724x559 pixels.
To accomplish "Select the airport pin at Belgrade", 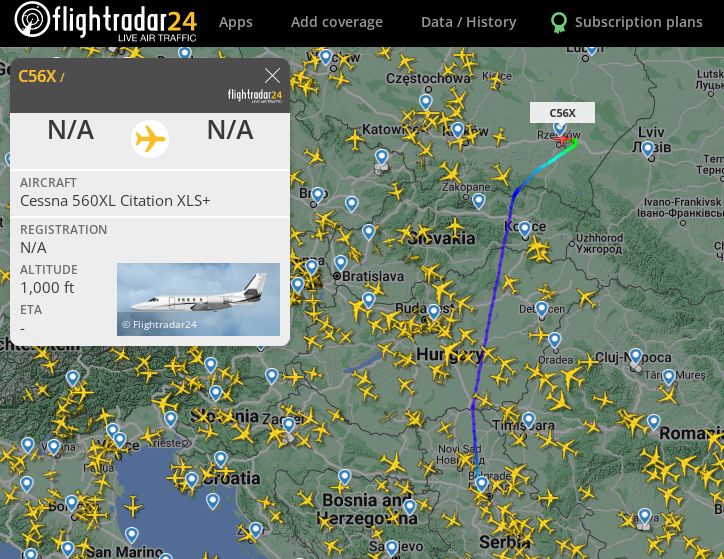I will point(482,484).
